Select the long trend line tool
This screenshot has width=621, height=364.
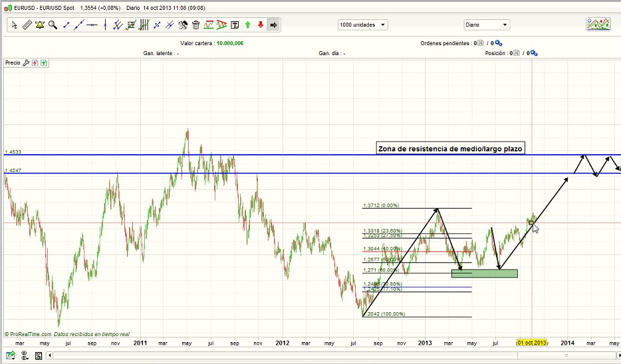79,25
